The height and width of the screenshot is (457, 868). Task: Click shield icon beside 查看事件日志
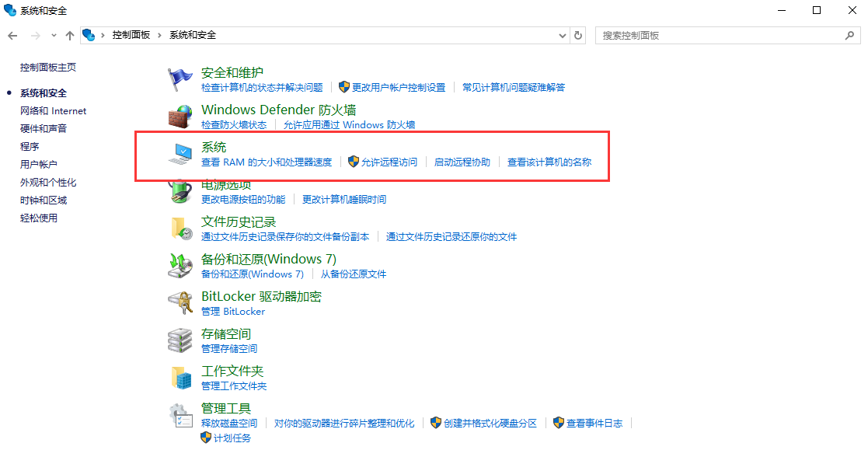[559, 423]
